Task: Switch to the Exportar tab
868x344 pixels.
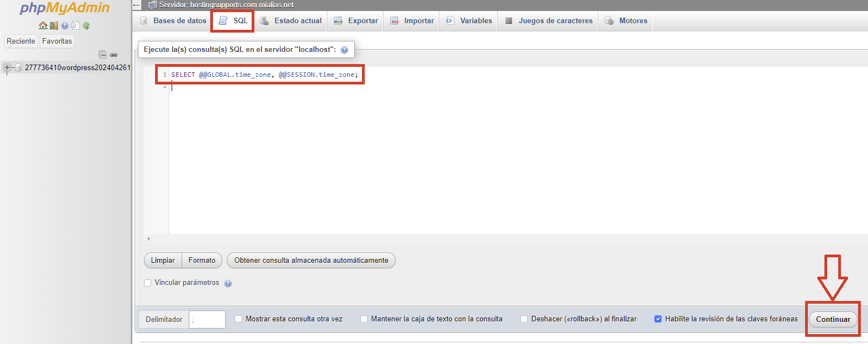Action: [356, 21]
